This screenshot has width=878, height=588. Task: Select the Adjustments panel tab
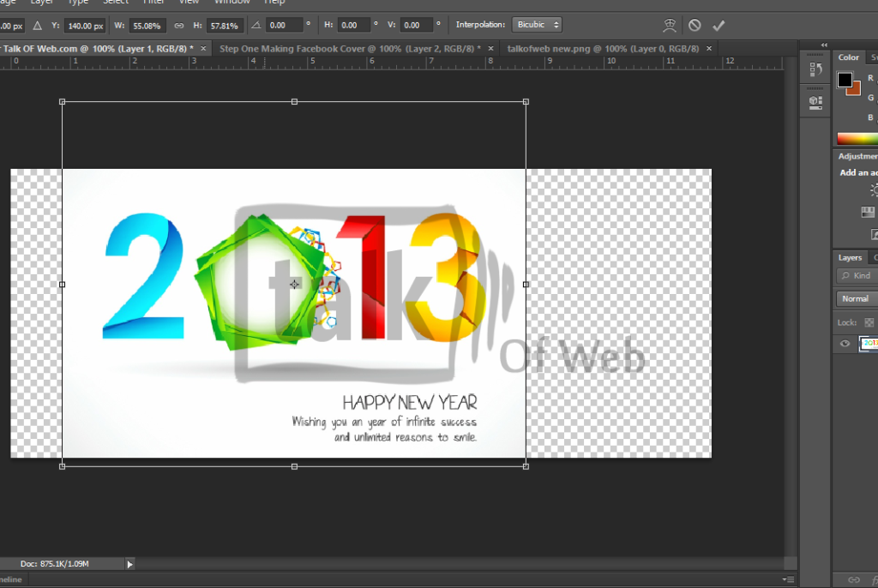pos(857,156)
